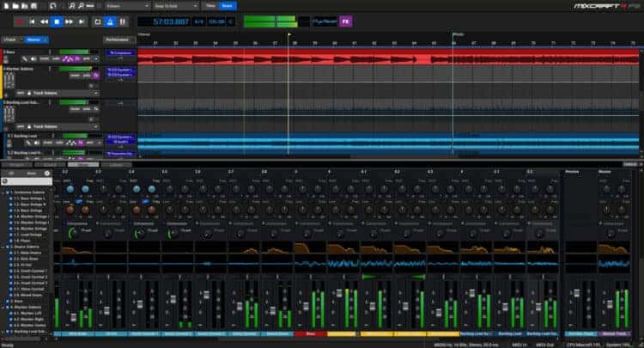Click the Bass track fx button
This screenshot has height=348, width=644.
[x=77, y=59]
